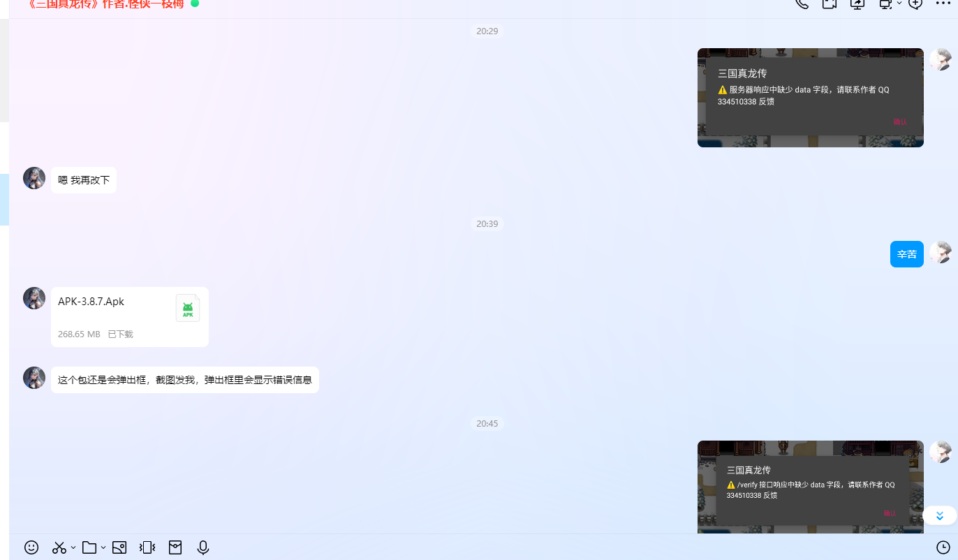
Task: Click the scissors screenshot tool
Action: point(59,547)
